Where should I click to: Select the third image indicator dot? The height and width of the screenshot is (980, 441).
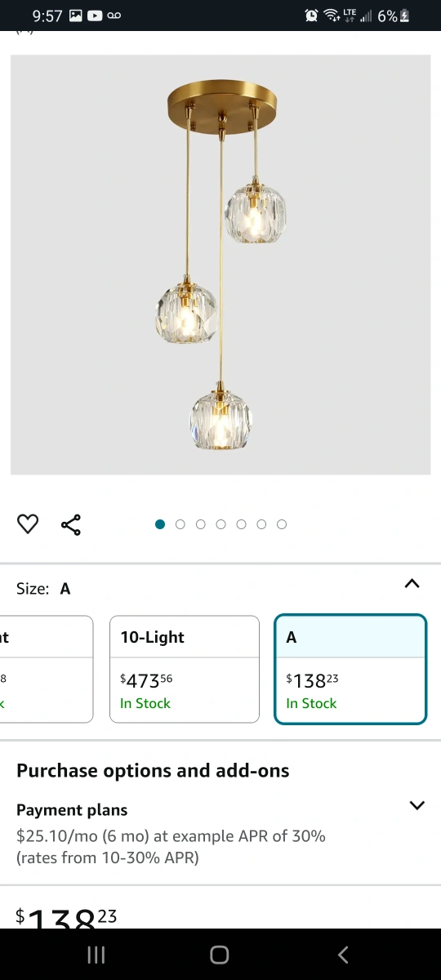click(201, 524)
